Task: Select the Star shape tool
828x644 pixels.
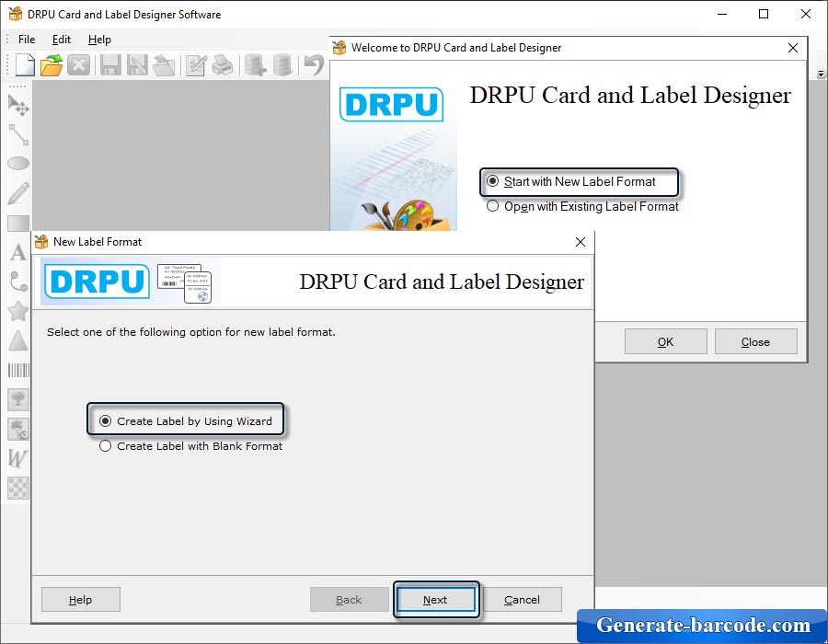Action: pyautogui.click(x=18, y=311)
